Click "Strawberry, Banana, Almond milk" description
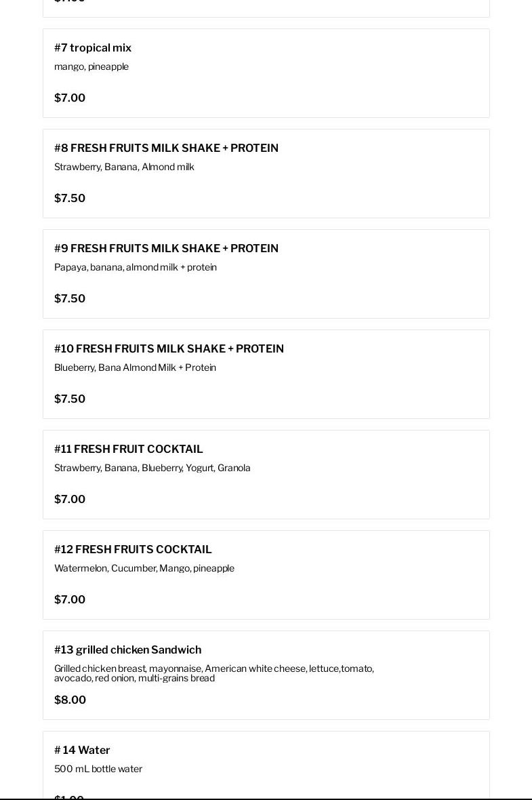The height and width of the screenshot is (800, 532). 124,167
